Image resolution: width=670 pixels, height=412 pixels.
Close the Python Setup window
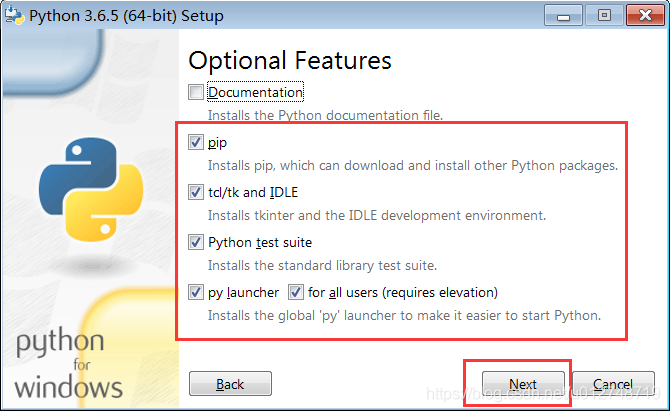tap(645, 15)
